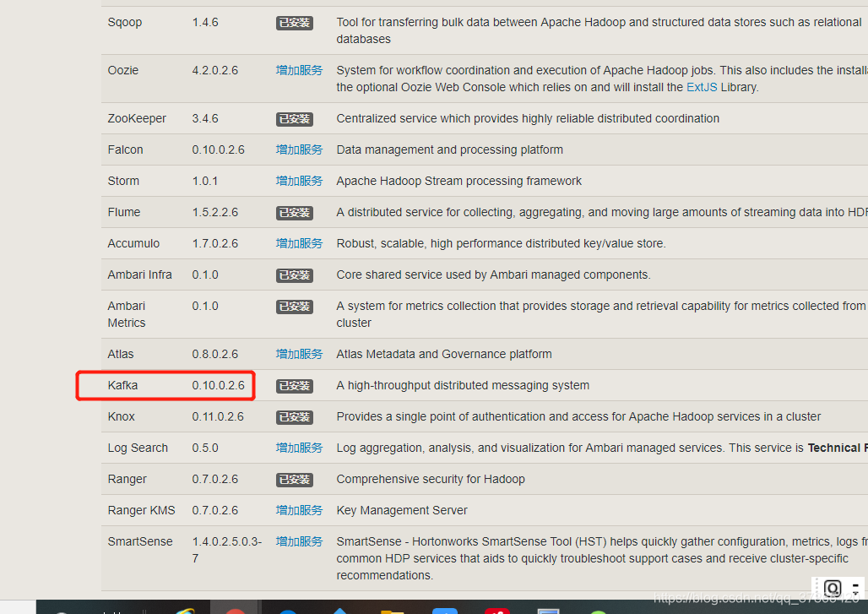The height and width of the screenshot is (614, 868).
Task: Open the ExtJS link in Oozie description
Action: (x=702, y=88)
